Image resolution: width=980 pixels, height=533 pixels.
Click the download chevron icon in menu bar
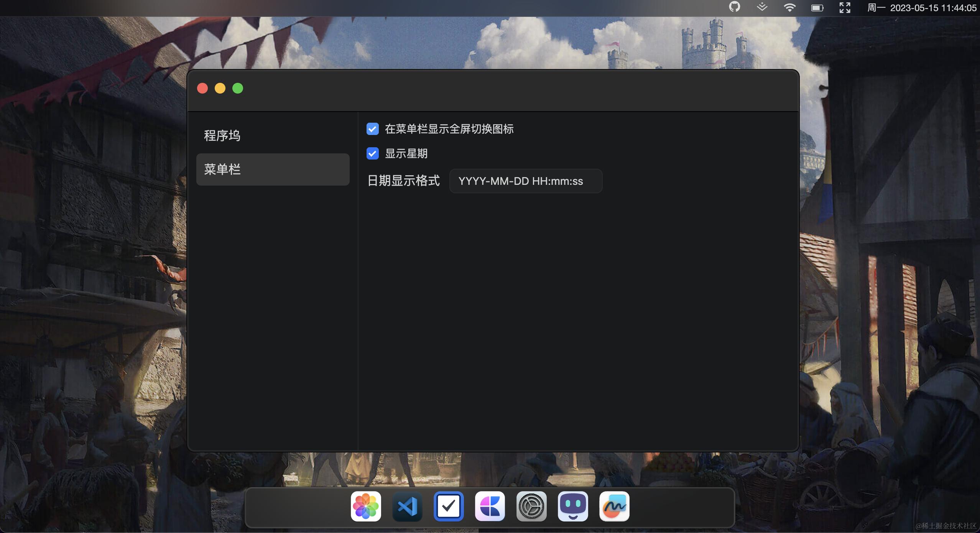(x=762, y=7)
